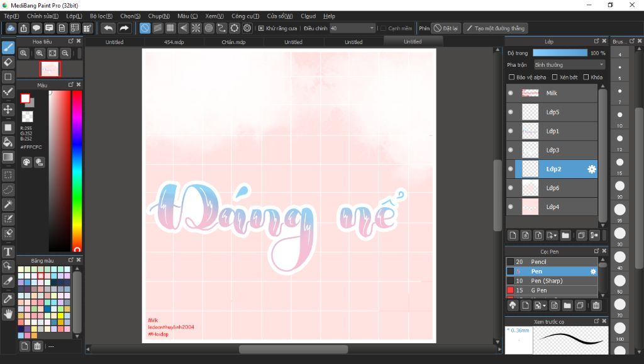Click the radial snap guide icon
This screenshot has width=644, height=364.
click(x=196, y=28)
